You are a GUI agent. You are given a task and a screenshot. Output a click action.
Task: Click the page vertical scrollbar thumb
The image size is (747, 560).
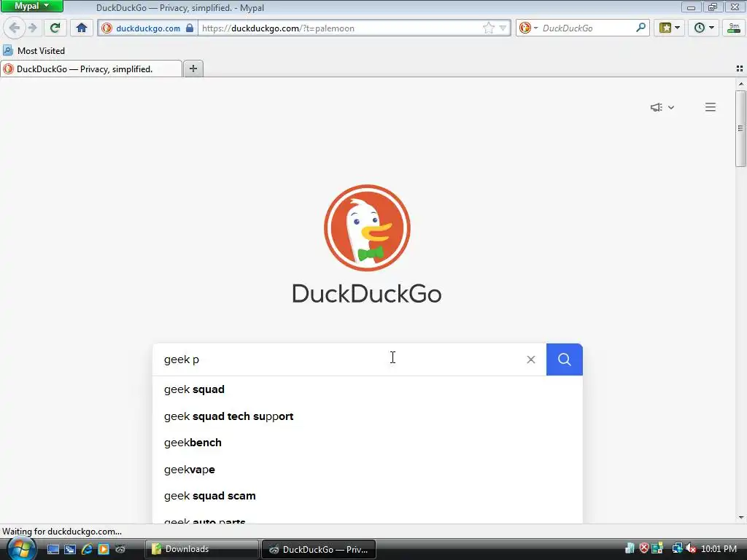[740, 128]
